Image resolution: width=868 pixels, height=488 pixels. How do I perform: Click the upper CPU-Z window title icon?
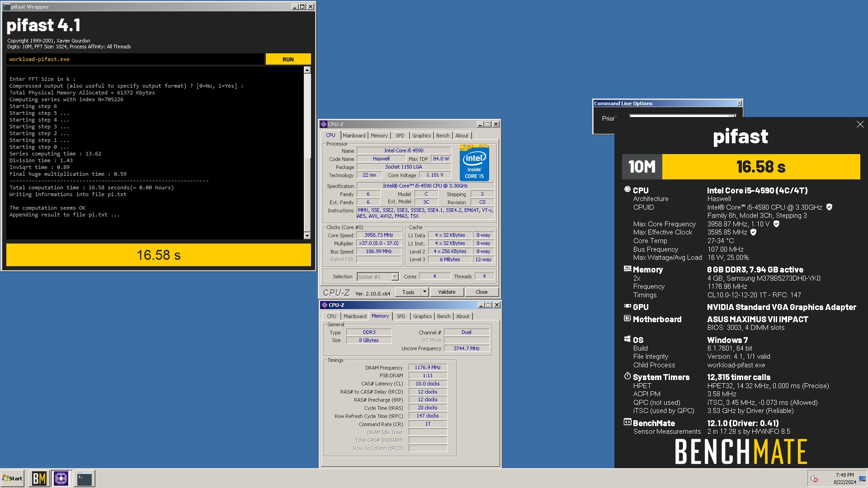point(324,124)
